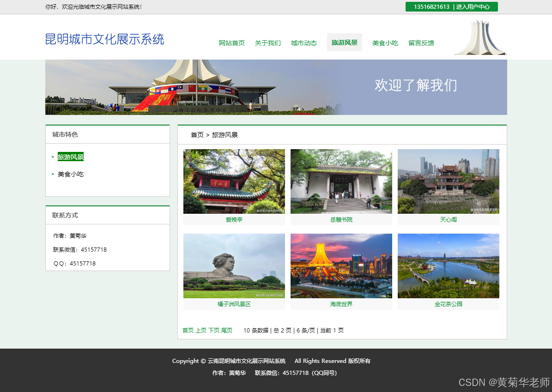This screenshot has width=552, height=392.
Task: Click the 金花茶公园 caption link
Action: tap(449, 304)
